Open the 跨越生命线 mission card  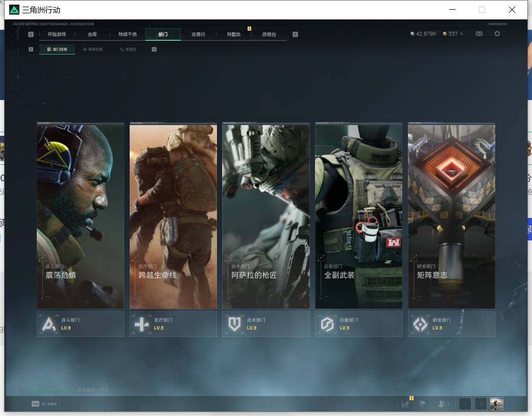tap(173, 216)
